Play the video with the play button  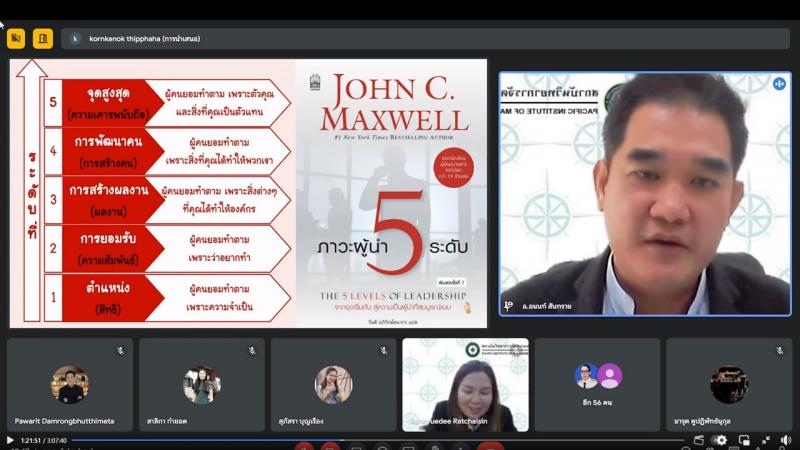(x=9, y=440)
